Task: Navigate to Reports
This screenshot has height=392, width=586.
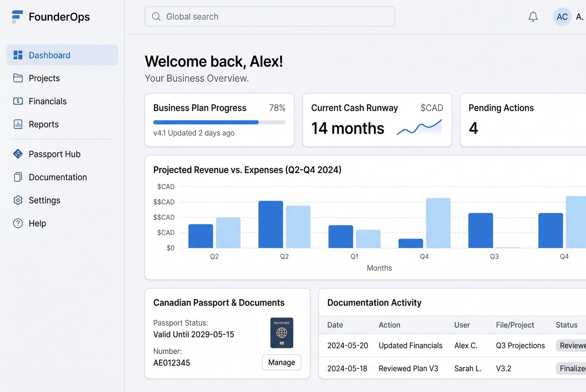Action: (44, 124)
